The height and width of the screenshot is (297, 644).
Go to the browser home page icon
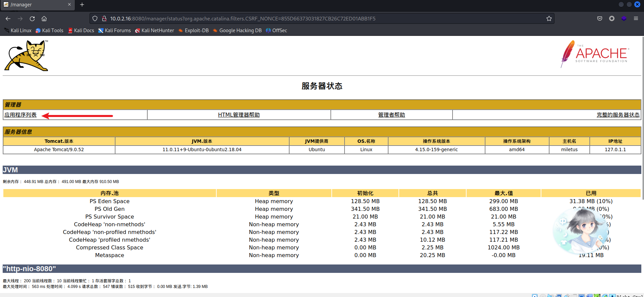[44, 19]
